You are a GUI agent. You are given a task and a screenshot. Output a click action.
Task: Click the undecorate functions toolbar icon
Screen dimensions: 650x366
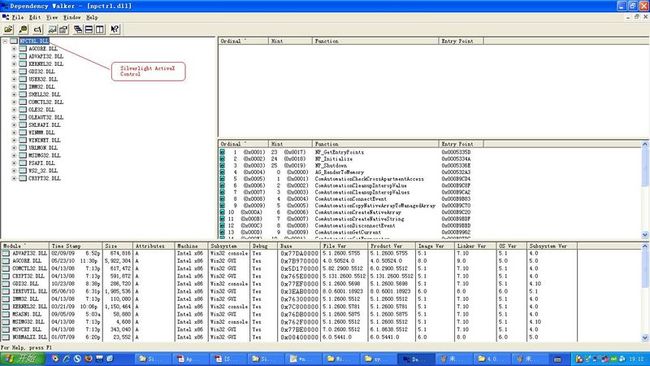[53, 29]
